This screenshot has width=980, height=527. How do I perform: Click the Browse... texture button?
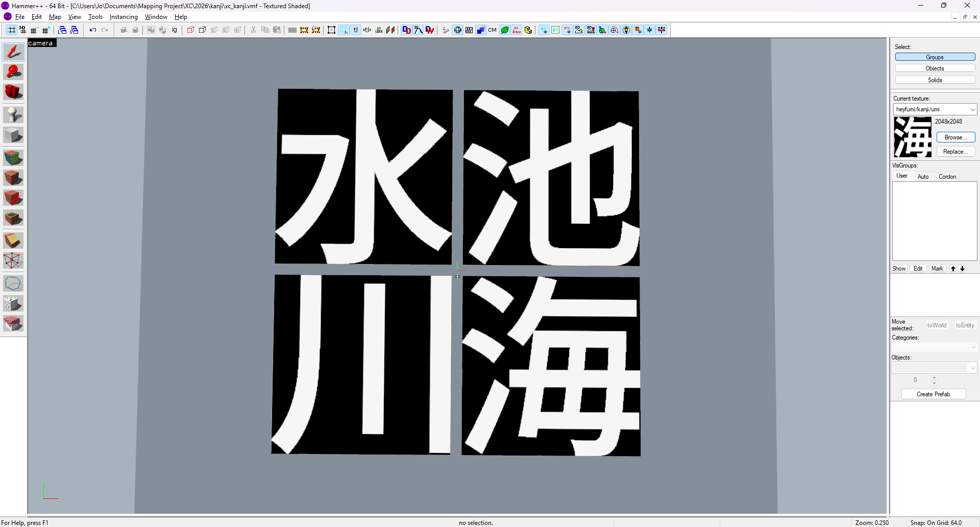[x=955, y=137]
